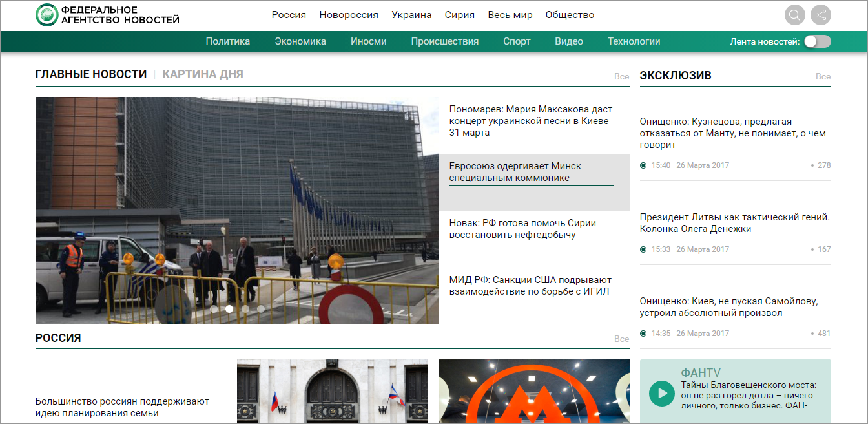Screen dimensions: 868x424
Task: Open the Сирия section in top menu
Action: tap(459, 15)
